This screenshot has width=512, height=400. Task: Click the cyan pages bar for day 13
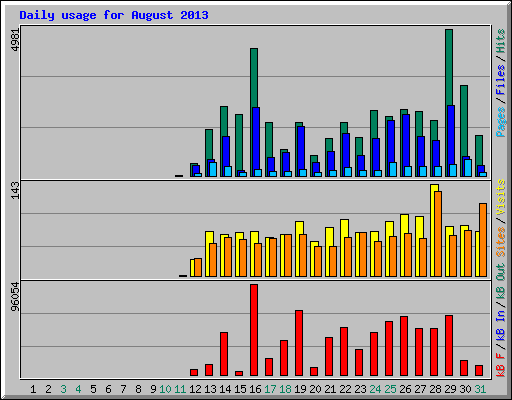[x=213, y=169]
